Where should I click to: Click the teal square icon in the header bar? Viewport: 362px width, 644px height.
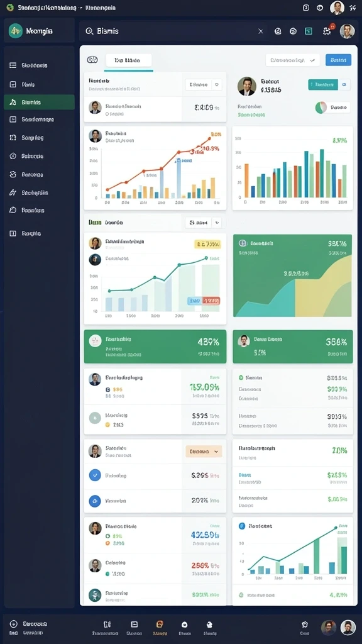click(x=309, y=31)
